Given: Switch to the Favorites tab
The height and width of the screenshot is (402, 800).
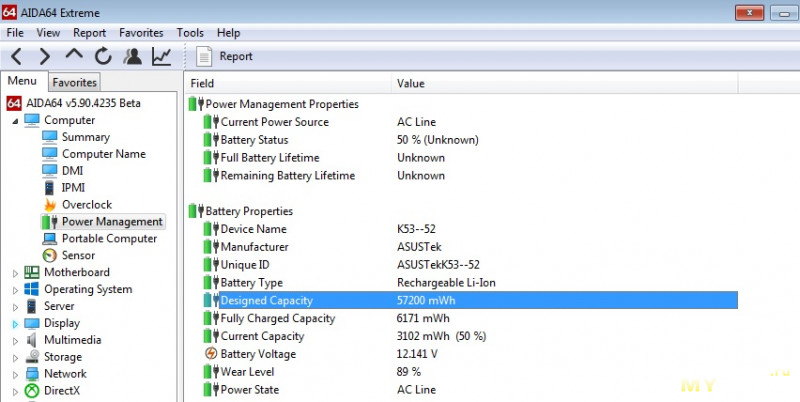Looking at the screenshot, I should tap(74, 82).
